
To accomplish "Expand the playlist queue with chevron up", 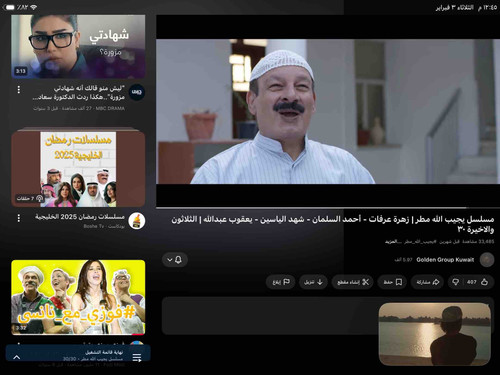I will pyautogui.click(x=17, y=357).
